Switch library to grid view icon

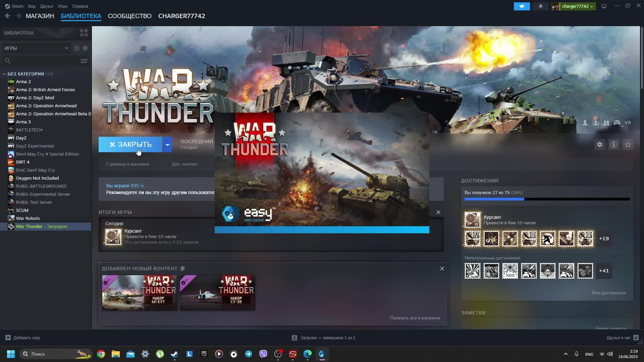[84, 33]
